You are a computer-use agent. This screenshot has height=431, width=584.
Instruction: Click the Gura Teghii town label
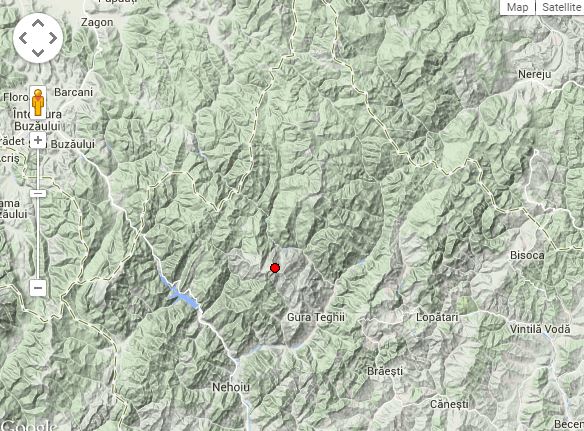[316, 317]
